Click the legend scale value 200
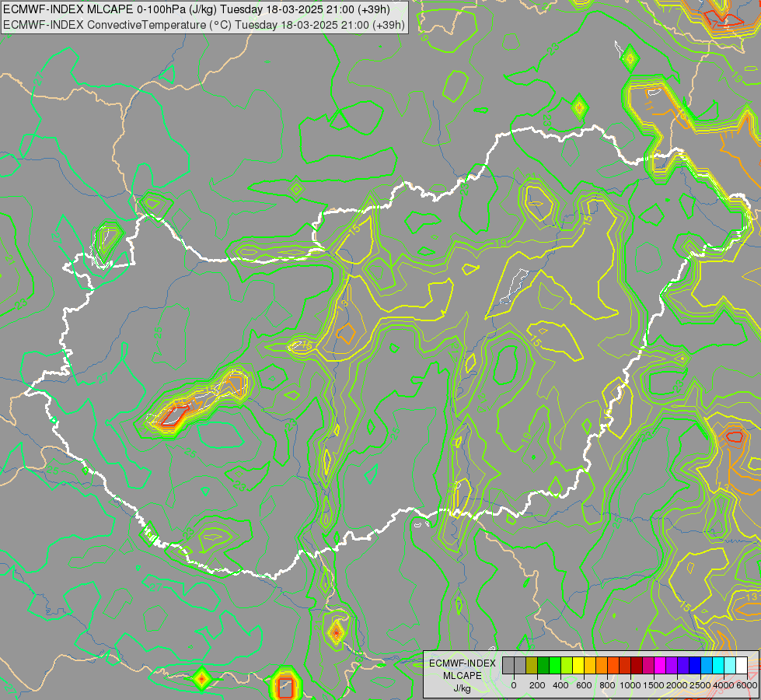761x700 pixels. pos(537,685)
